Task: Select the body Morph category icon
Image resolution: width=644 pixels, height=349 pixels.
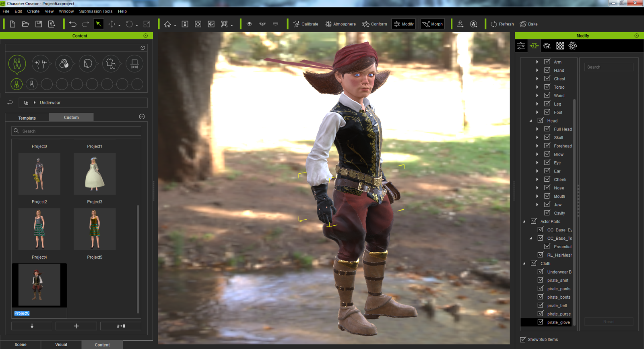Action: (41, 64)
